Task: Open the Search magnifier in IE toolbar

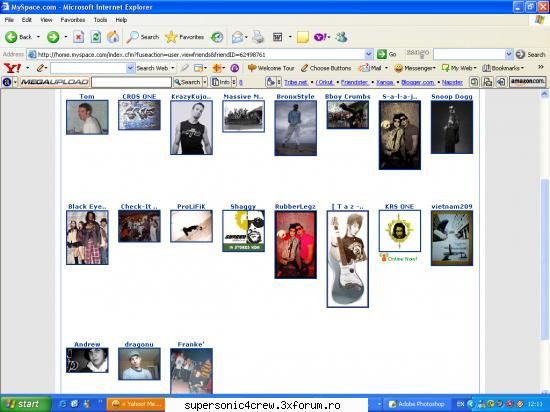Action: point(143,37)
